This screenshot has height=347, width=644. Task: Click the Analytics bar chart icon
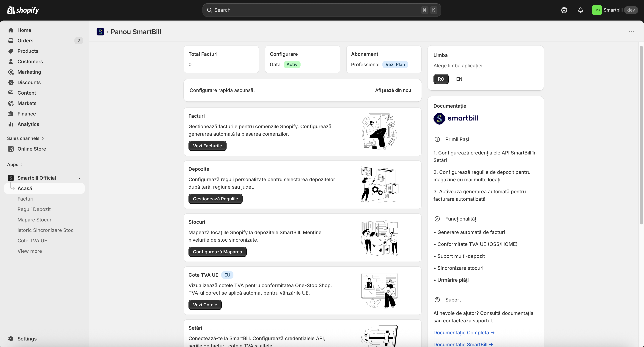click(11, 124)
